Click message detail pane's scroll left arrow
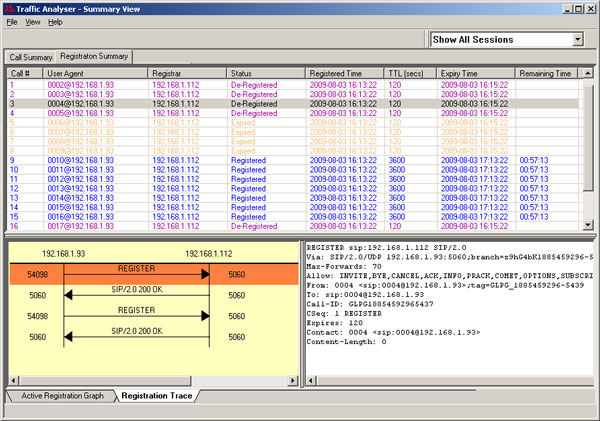Screen dimensions: 600x421 pos(311,380)
